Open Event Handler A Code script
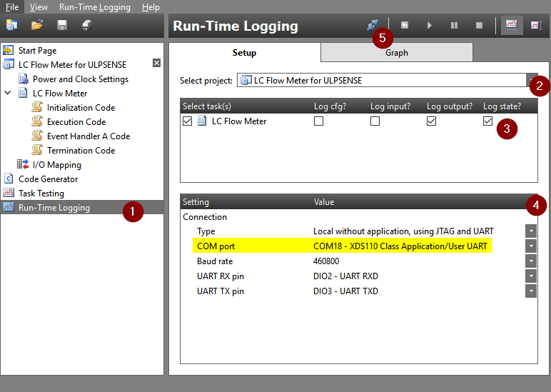551x392 pixels. click(x=89, y=136)
